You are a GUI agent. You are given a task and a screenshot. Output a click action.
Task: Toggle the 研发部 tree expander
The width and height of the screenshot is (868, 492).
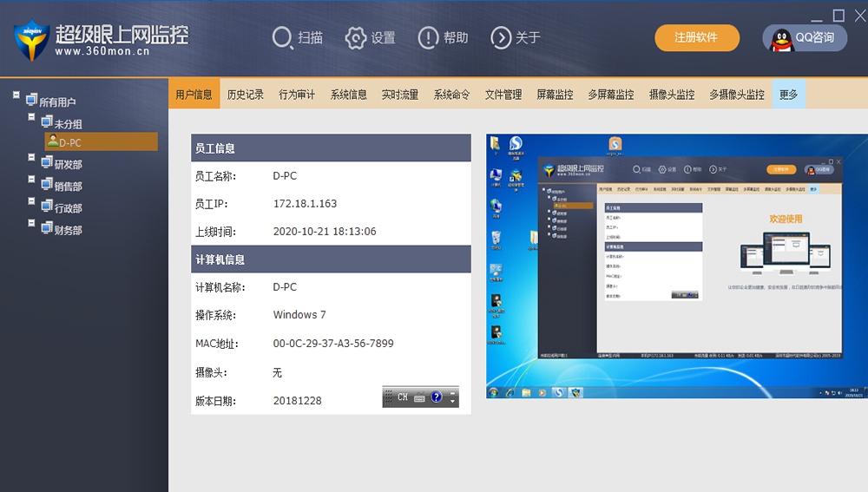coord(31,157)
